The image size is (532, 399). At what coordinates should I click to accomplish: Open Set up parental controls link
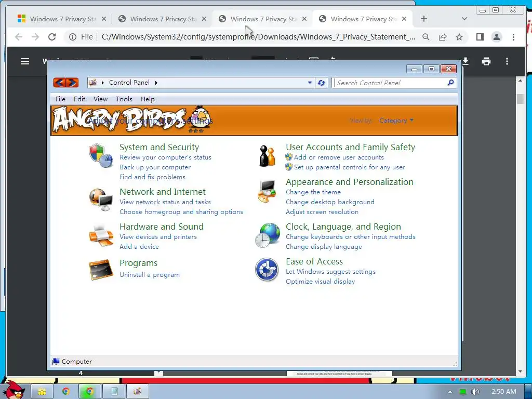350,167
